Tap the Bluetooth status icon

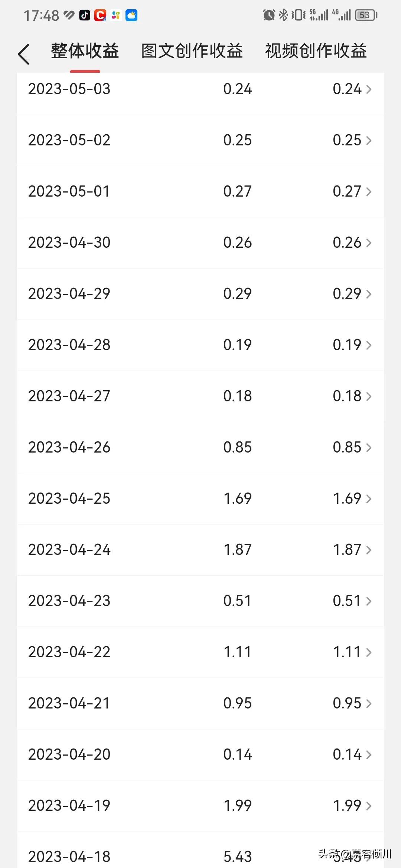click(x=283, y=15)
